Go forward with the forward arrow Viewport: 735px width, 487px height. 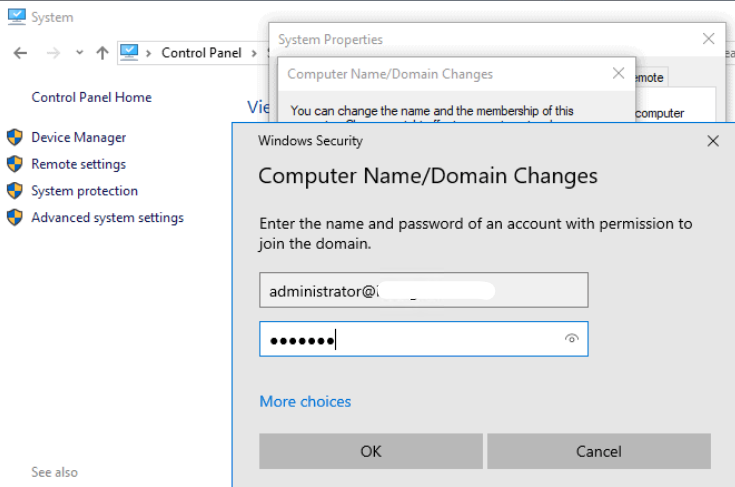tap(53, 53)
